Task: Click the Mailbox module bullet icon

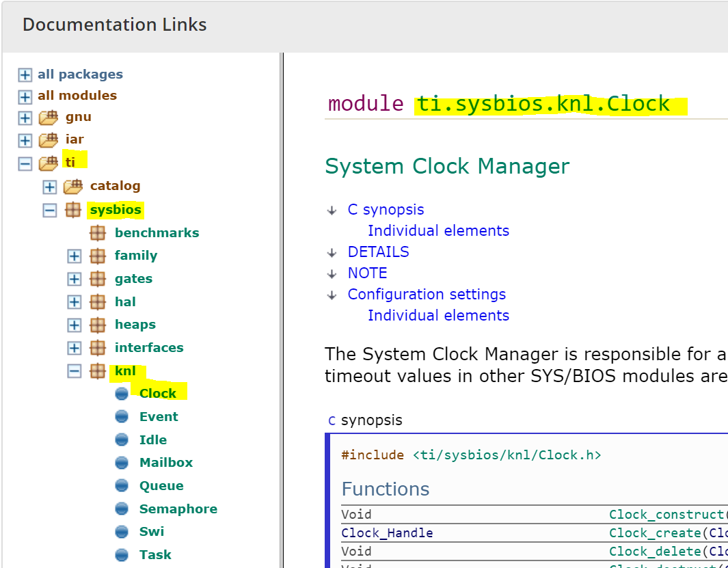Action: [122, 463]
